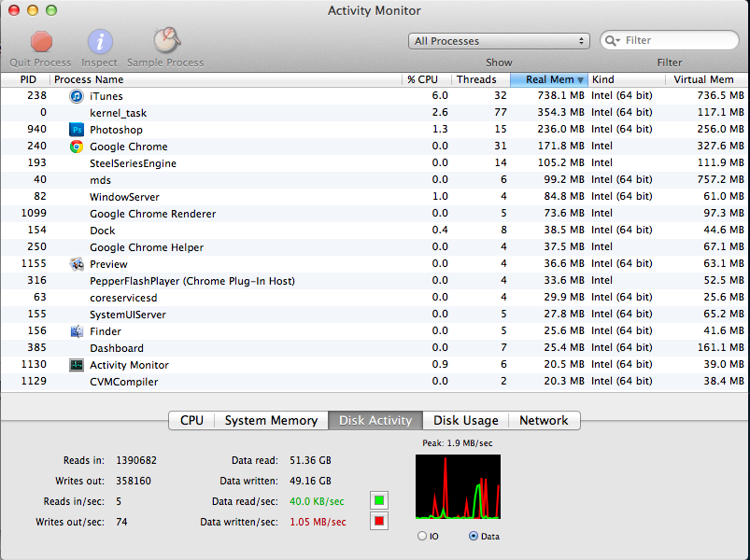Image resolution: width=750 pixels, height=560 pixels.
Task: Select the PepperFlashPlayer process row
Action: pos(375,281)
